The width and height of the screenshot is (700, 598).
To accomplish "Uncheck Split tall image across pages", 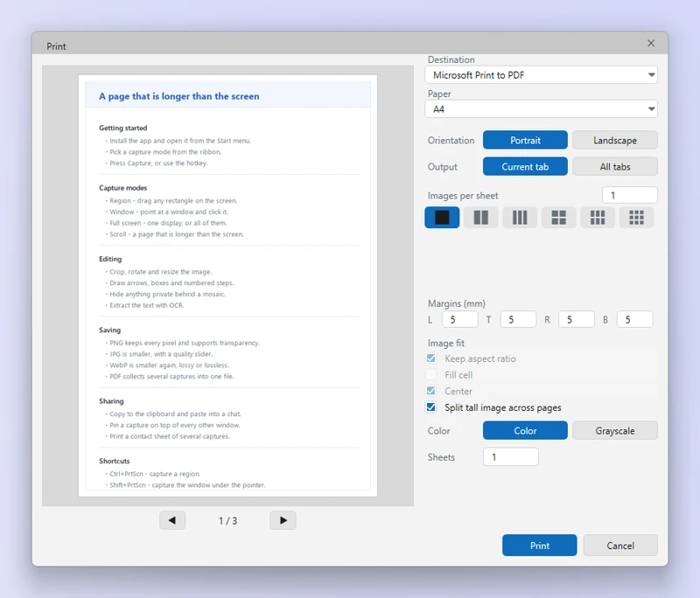I will [x=431, y=407].
